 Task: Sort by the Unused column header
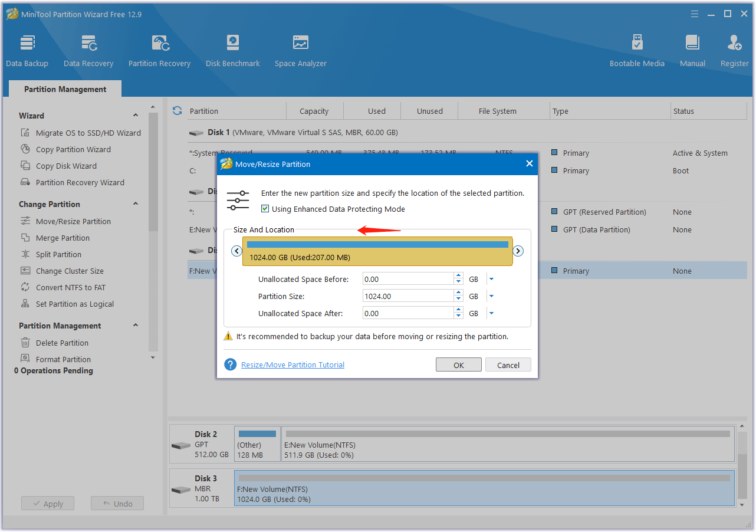(430, 111)
